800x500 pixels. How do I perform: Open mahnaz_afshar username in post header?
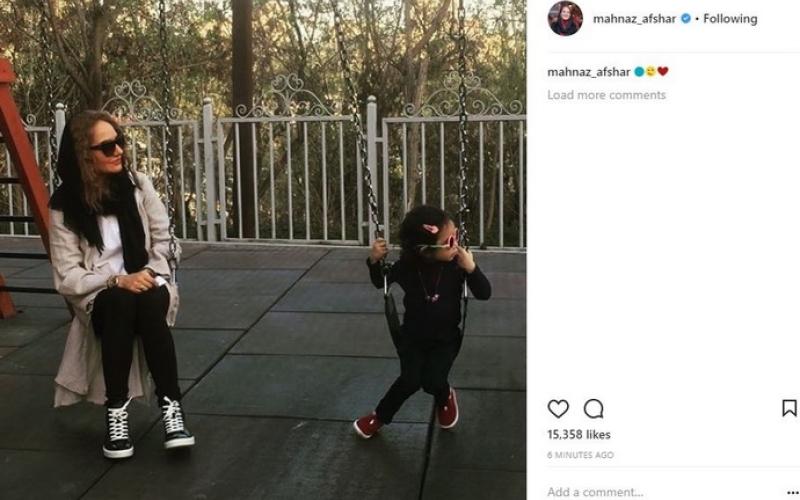(634, 19)
